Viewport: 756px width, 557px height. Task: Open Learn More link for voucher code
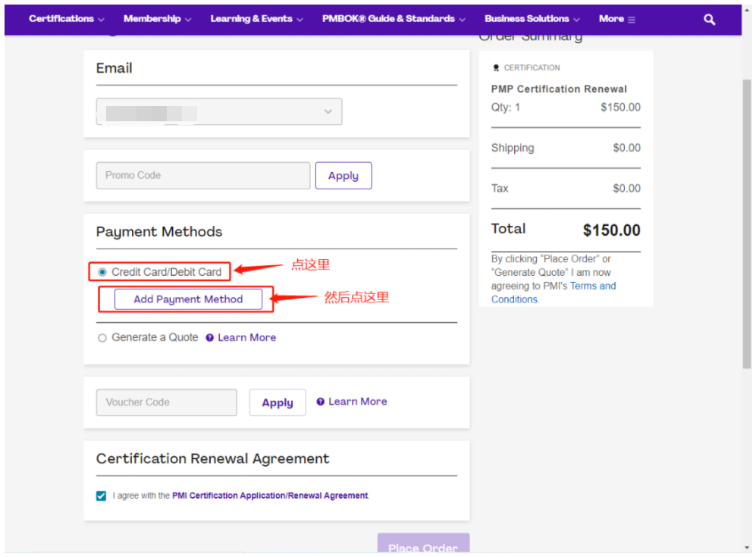point(357,402)
